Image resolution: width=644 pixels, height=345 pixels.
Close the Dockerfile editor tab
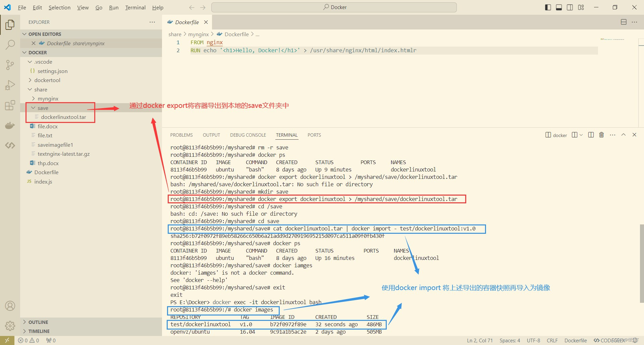tap(206, 22)
